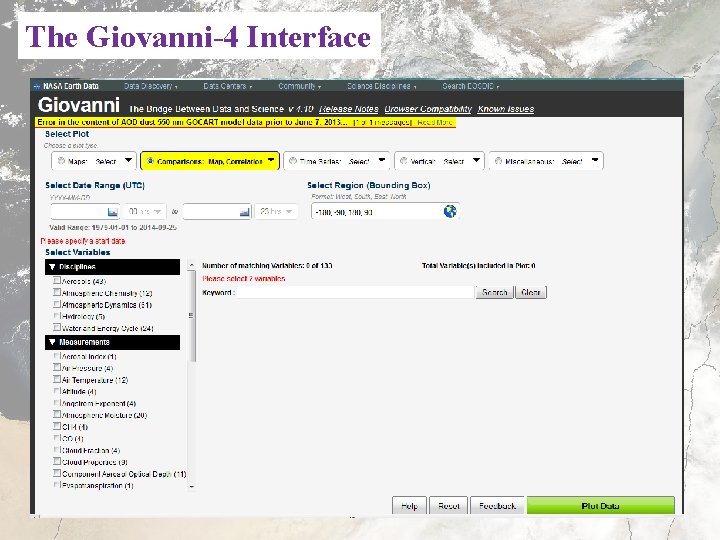This screenshot has height=540, width=720.
Task: Check the Aerosols discipline checkbox
Action: [57, 280]
